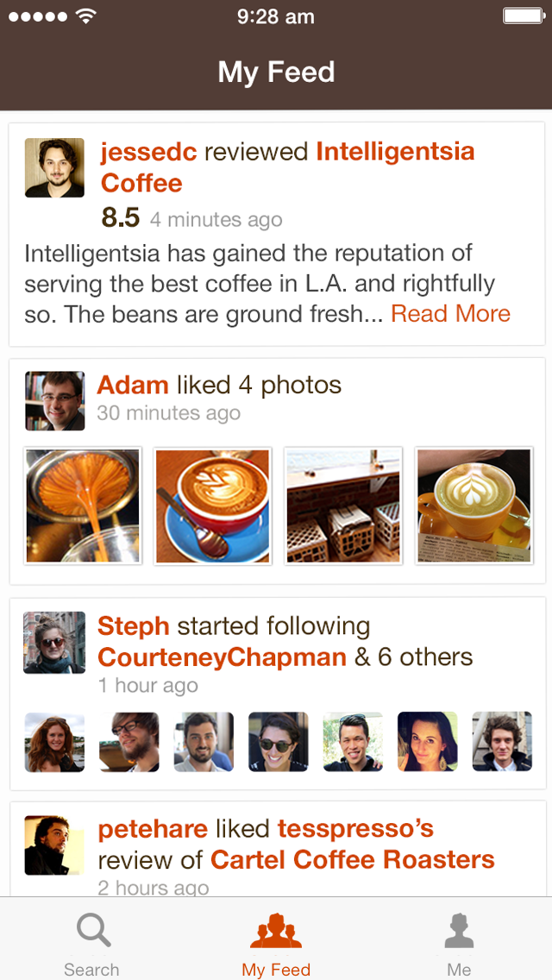552x980 pixels.
Task: Tap the Search magnifier icon
Action: tap(93, 932)
